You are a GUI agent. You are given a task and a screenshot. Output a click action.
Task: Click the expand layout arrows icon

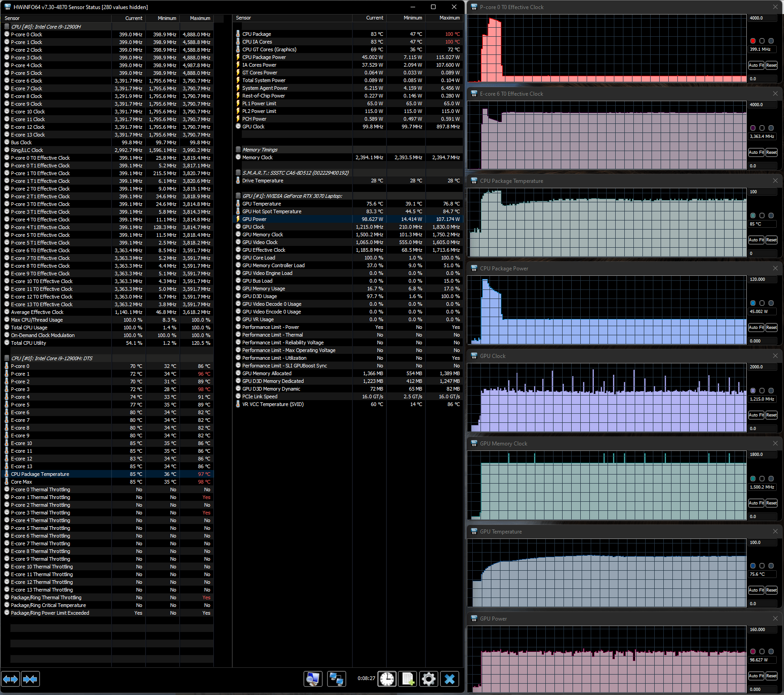[10, 679]
